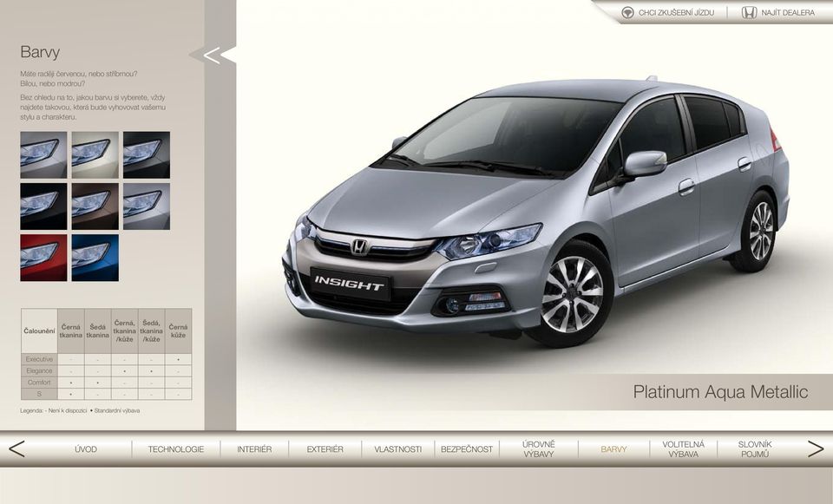
Task: Go to ÚROVNĚ VÝBAVY tab
Action: [x=538, y=448]
